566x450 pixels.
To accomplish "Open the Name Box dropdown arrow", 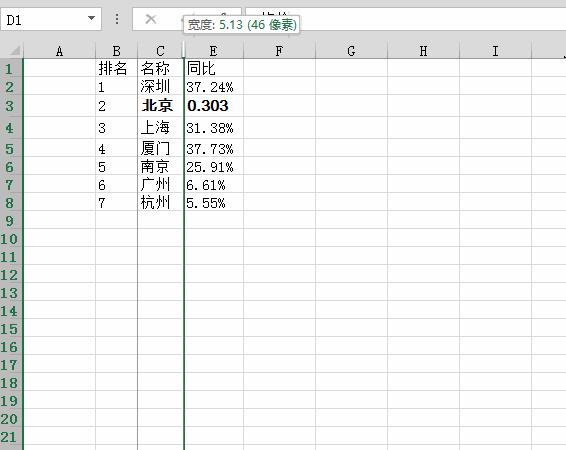I will click(91, 18).
